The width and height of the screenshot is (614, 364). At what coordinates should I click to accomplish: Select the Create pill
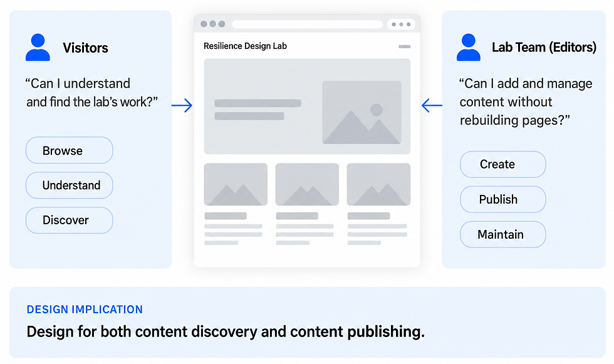pyautogui.click(x=502, y=164)
